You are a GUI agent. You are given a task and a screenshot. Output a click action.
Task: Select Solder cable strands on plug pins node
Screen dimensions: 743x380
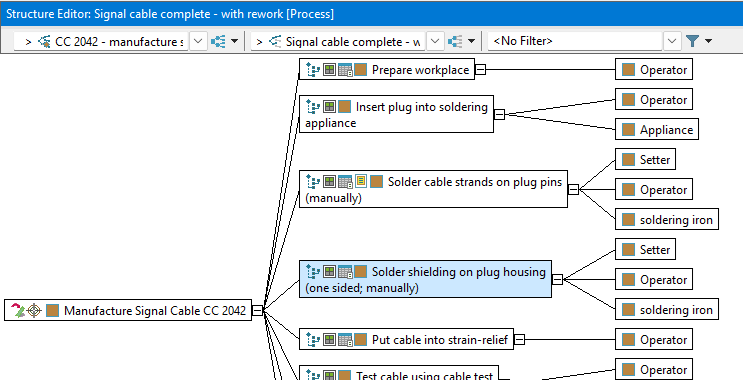(433, 189)
